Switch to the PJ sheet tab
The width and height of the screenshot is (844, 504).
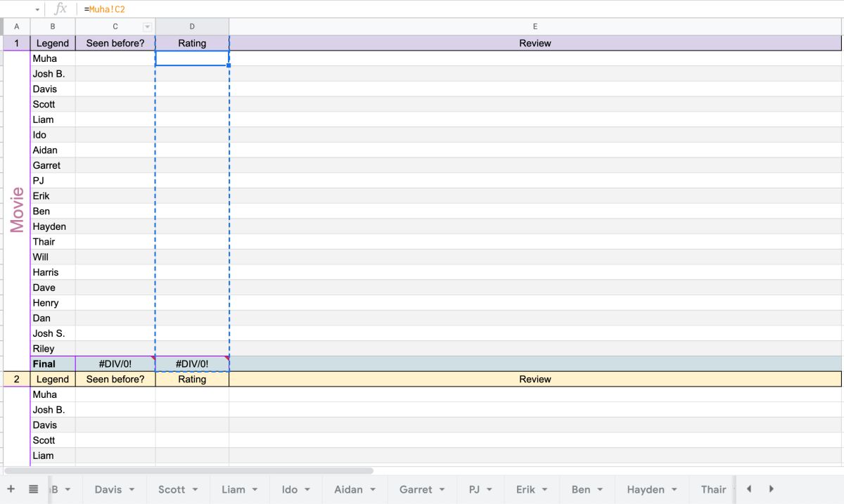[x=474, y=489]
